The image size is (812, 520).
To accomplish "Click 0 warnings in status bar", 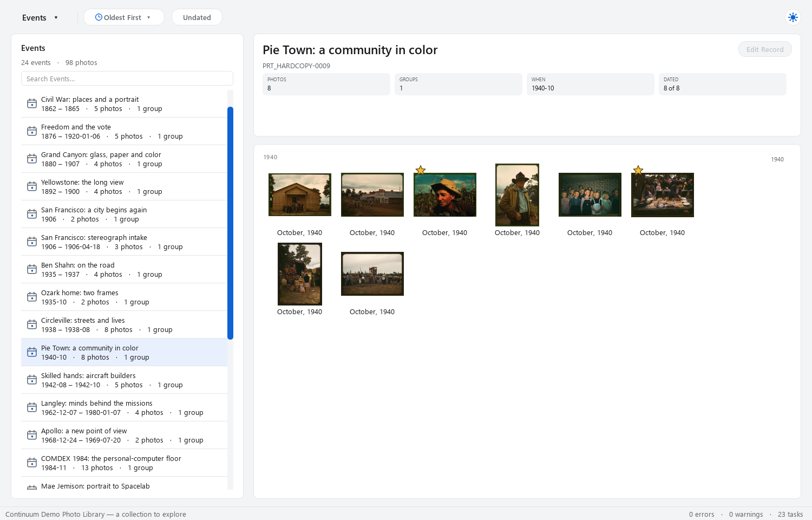I will pyautogui.click(x=746, y=514).
